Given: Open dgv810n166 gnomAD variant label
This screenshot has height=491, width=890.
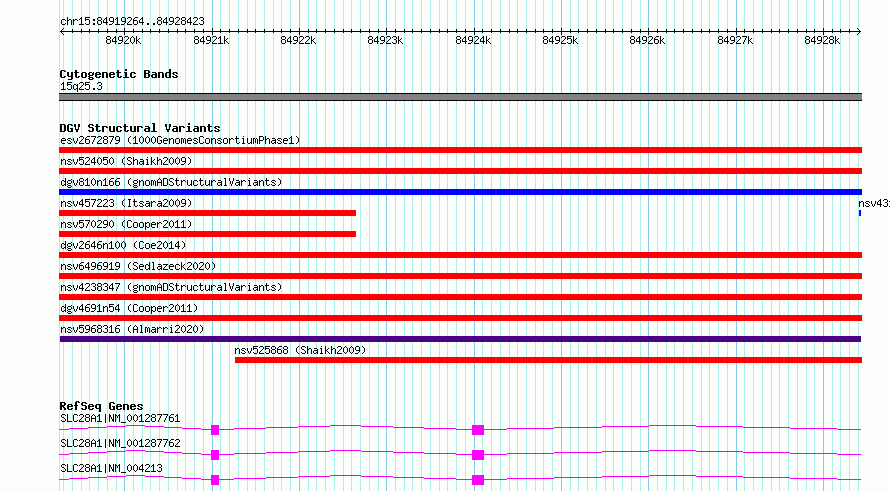Looking at the screenshot, I should pyautogui.click(x=171, y=182).
